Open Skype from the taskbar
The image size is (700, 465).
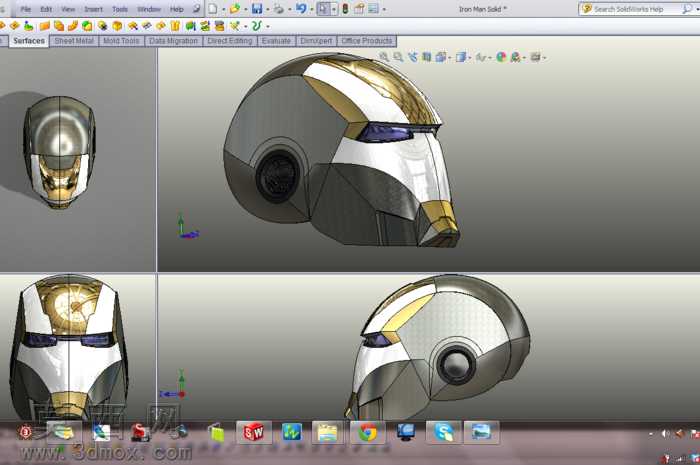443,432
